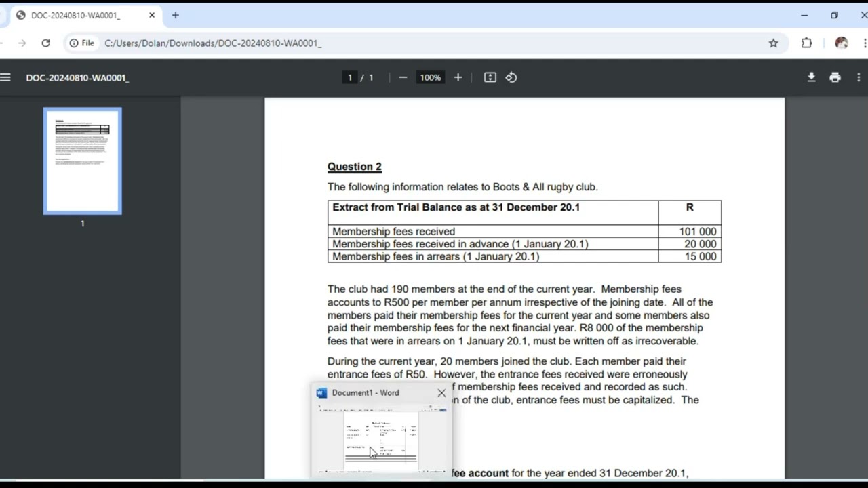
Task: Click the 'Extract from Trial Balance' header cell
Action: click(493, 213)
